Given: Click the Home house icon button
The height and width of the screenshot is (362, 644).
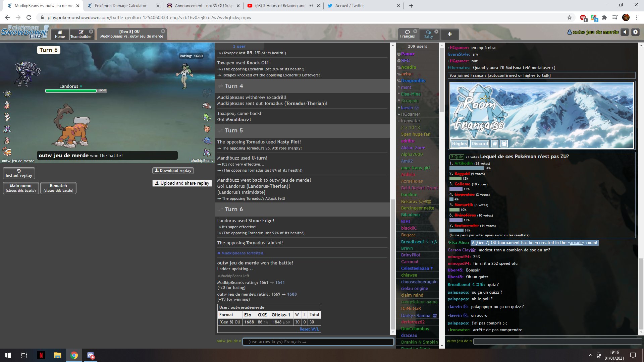Looking at the screenshot, I should pyautogui.click(x=60, y=34).
